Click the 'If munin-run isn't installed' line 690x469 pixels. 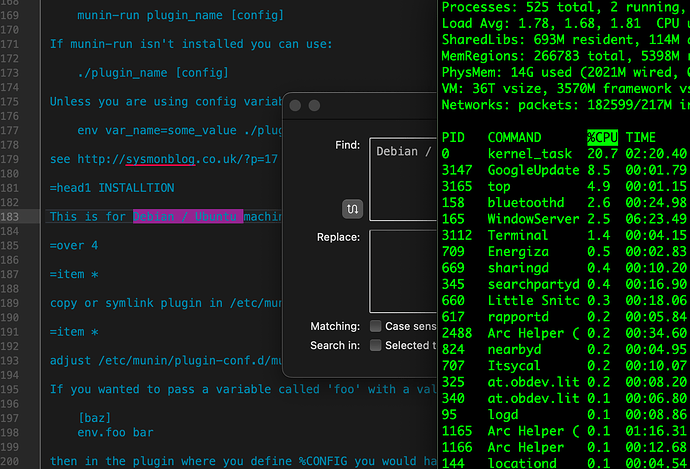click(191, 44)
